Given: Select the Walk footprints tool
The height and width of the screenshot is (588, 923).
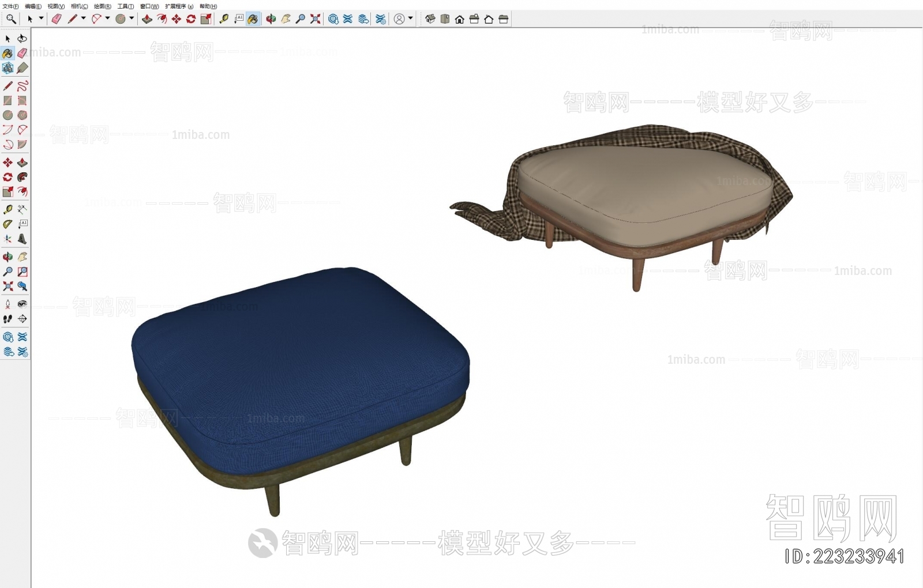Looking at the screenshot, I should click(x=7, y=319).
